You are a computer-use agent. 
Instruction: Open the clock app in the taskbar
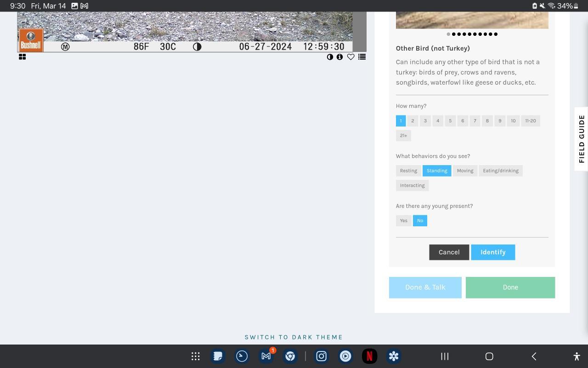click(242, 356)
